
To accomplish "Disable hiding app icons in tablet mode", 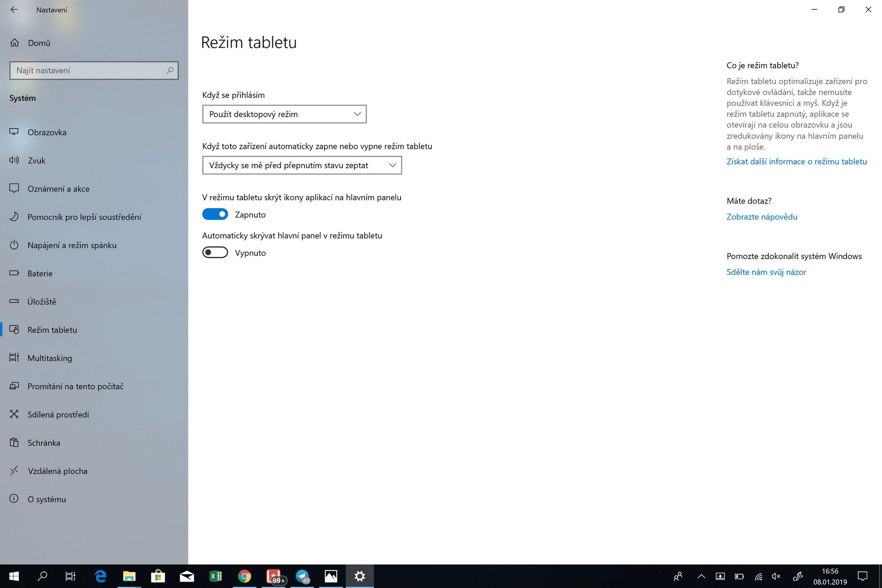I will (x=215, y=214).
